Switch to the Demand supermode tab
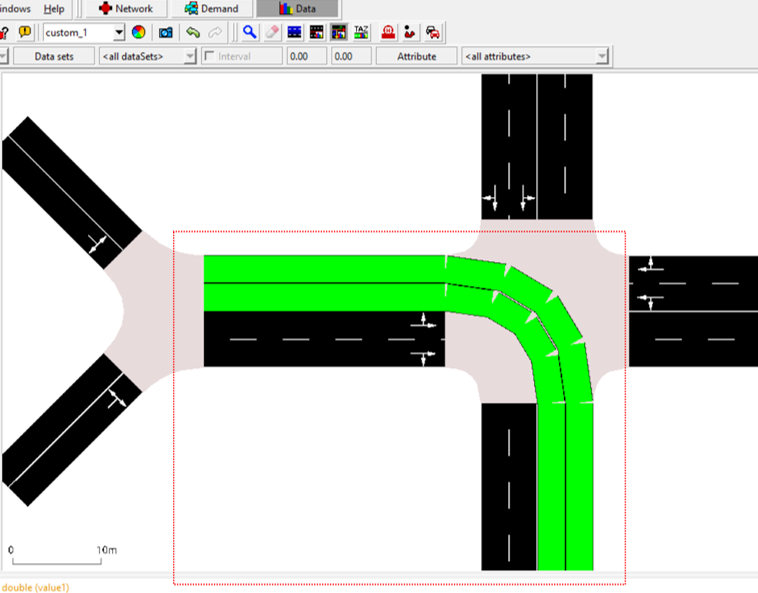The height and width of the screenshot is (593, 758). (210, 9)
